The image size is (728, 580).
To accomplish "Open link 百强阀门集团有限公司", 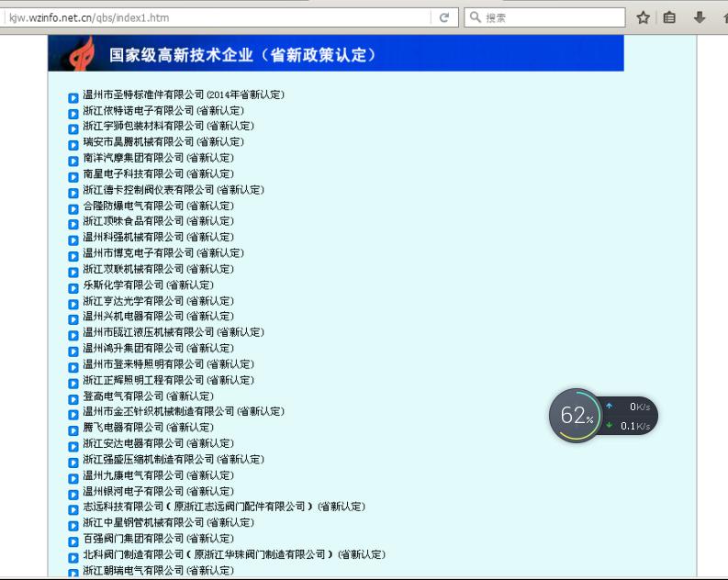I will (x=158, y=538).
